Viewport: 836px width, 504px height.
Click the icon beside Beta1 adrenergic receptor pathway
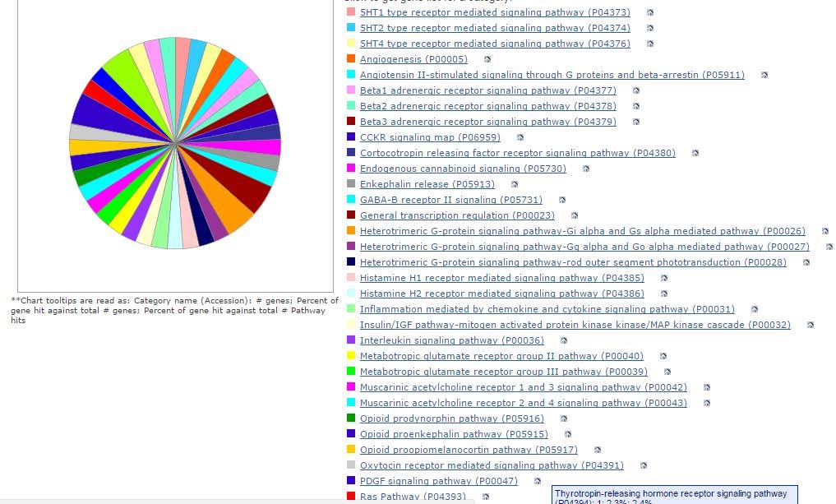636,90
